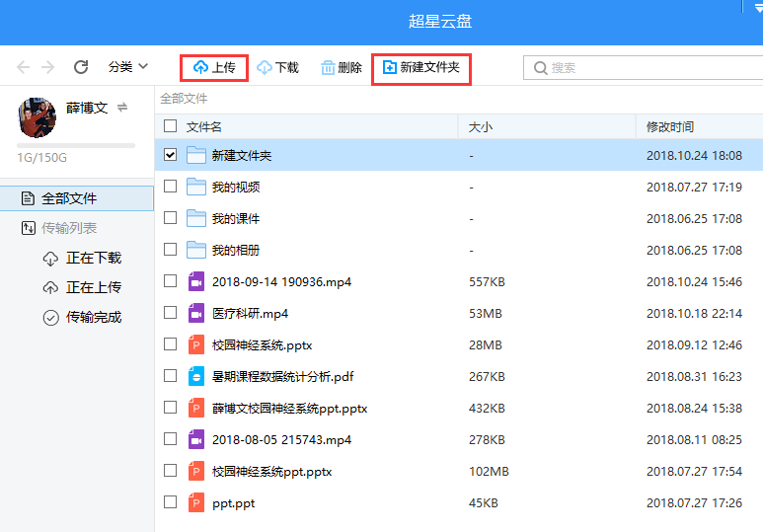The height and width of the screenshot is (532, 763).
Task: Click the 新建文件夹 folder icon
Action: click(196, 155)
